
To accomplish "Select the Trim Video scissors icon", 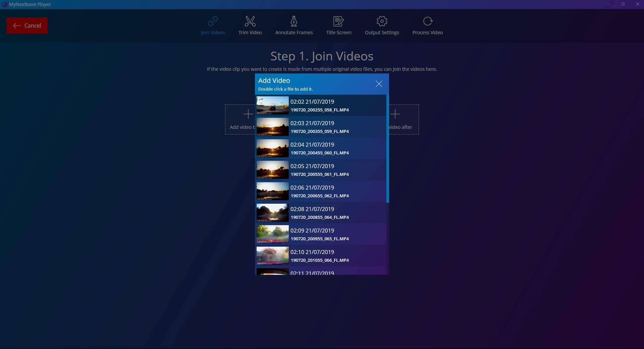I will 250,21.
